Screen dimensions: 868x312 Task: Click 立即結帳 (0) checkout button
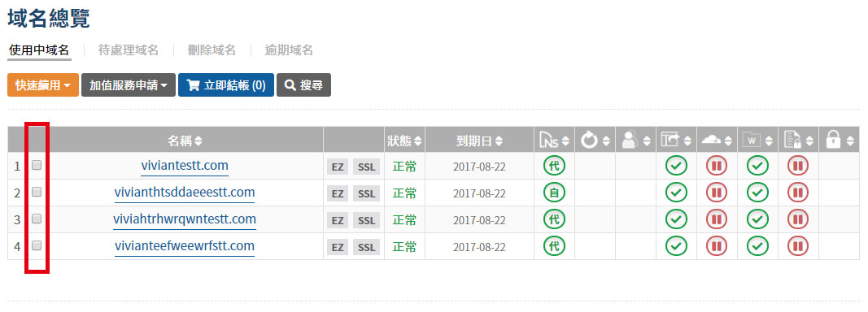tap(226, 85)
